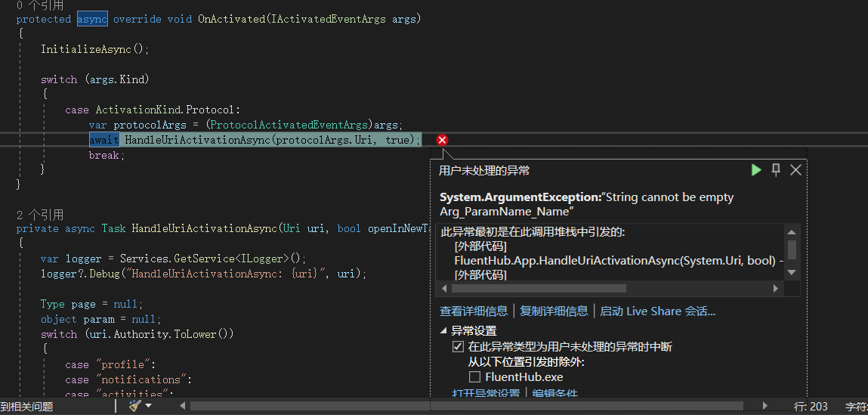Screen dimensions: 868x415
Task: Click the break; statement
Action: point(107,155)
